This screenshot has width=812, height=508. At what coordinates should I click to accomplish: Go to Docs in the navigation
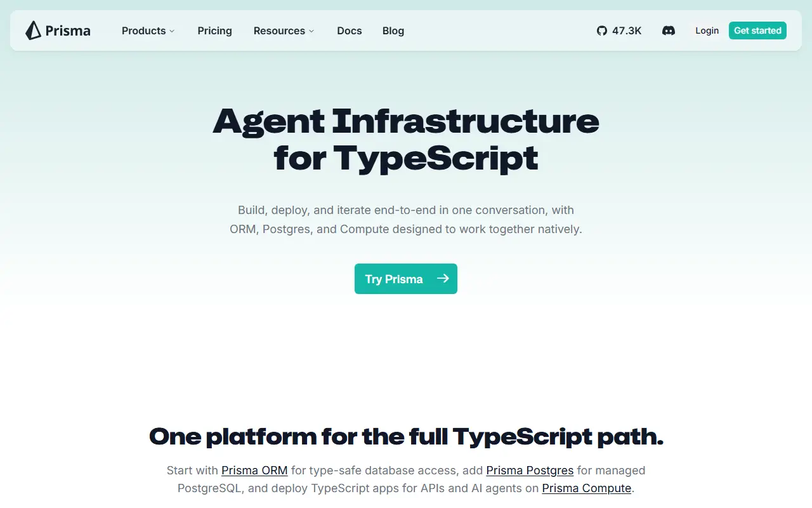pyautogui.click(x=350, y=30)
